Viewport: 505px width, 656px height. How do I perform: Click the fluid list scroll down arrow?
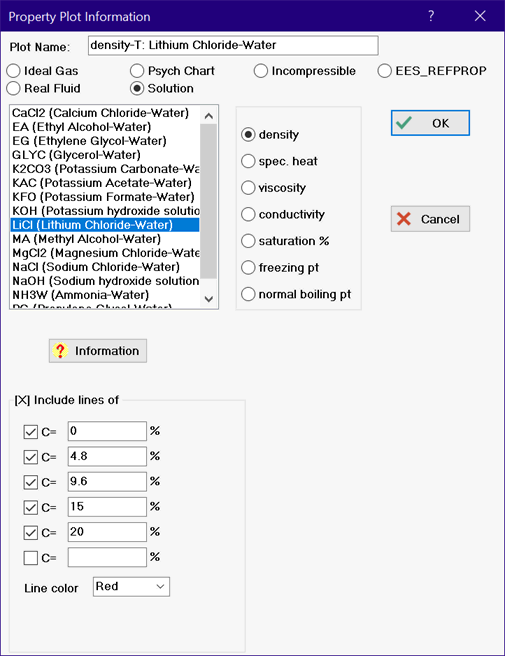pyautogui.click(x=209, y=299)
